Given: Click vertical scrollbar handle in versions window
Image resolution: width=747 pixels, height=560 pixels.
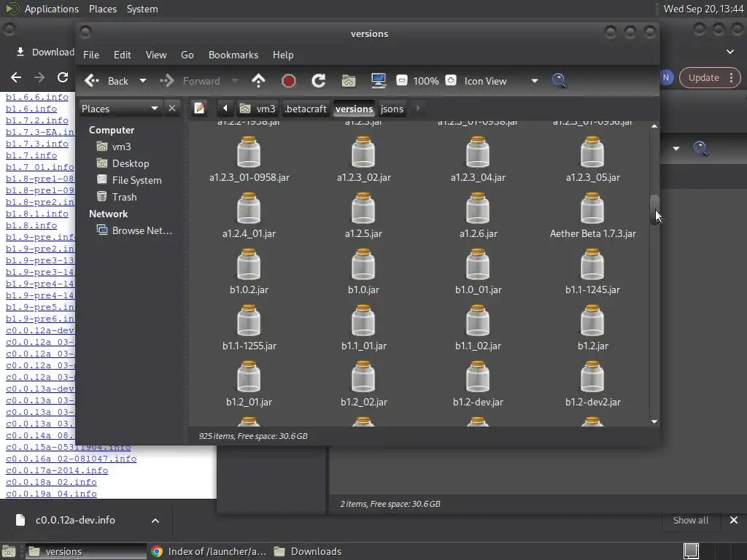Looking at the screenshot, I should coord(654,209).
